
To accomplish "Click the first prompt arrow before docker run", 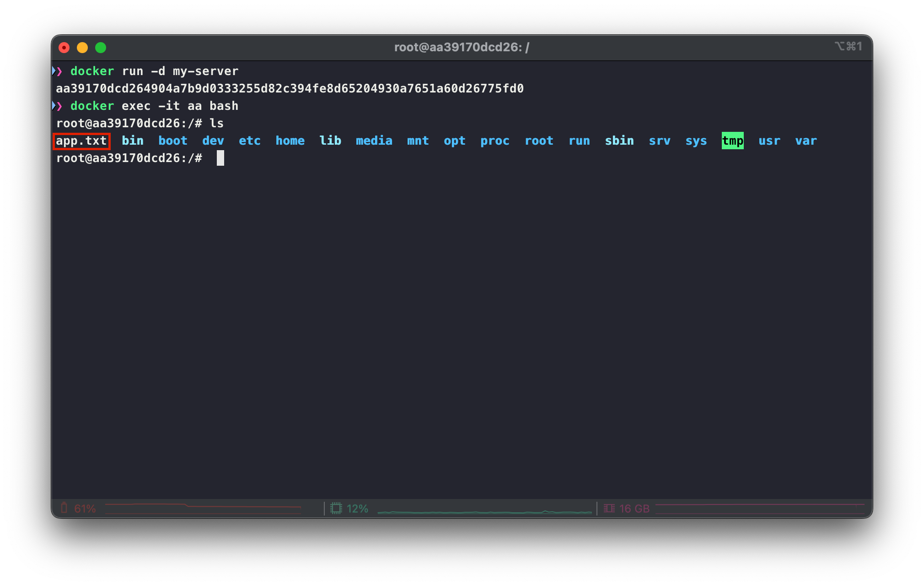I will 57,71.
